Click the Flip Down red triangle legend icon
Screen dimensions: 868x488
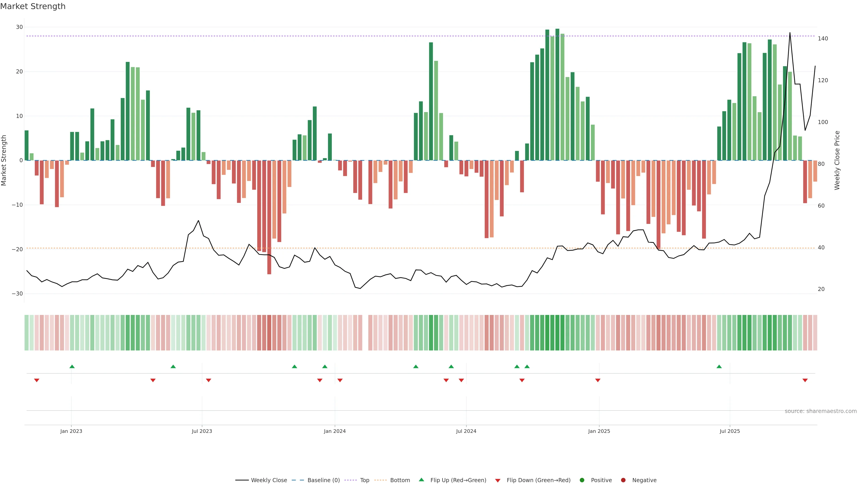pyautogui.click(x=498, y=481)
